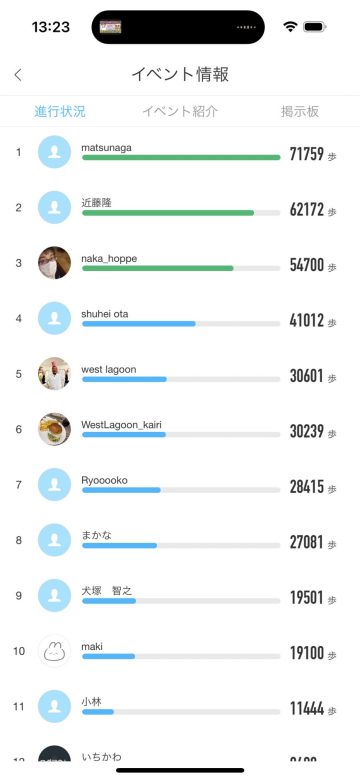
Task: Tap Ryooooko's default avatar icon
Action: [x=54, y=485]
